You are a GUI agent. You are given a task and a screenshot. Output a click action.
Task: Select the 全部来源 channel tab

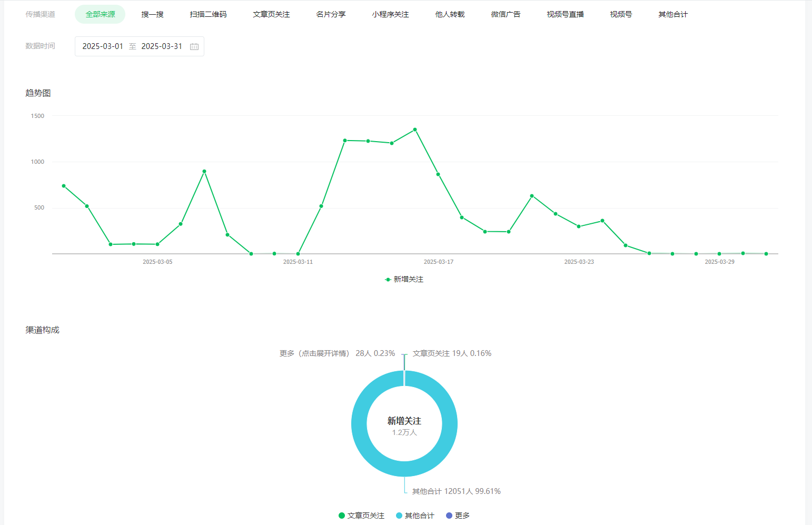coord(100,14)
